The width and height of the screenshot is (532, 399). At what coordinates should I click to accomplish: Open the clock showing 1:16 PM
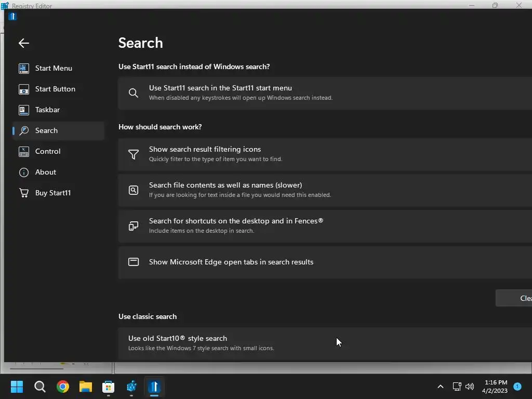[x=495, y=387]
